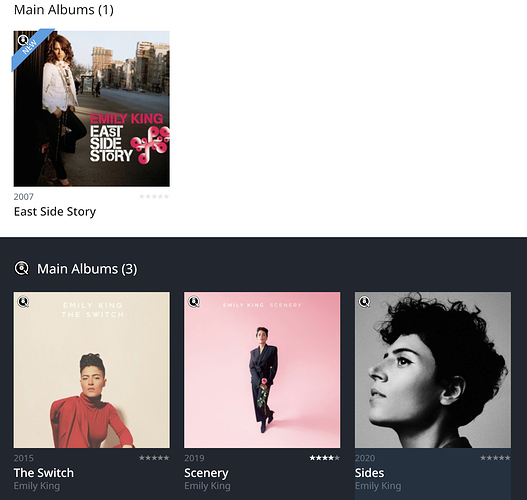Screen dimensions: 527x500
Task: Click the Qobuz icon on Sides cover
Action: coord(364,302)
